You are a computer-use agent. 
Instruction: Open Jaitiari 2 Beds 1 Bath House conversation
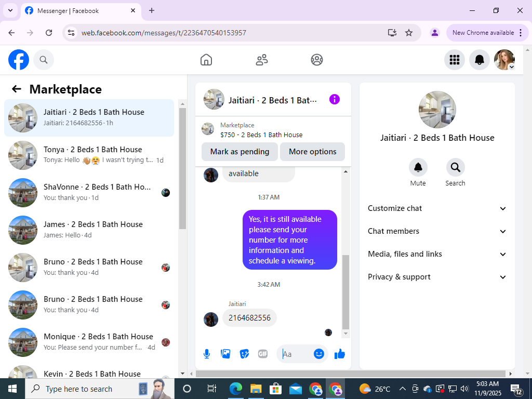89,118
